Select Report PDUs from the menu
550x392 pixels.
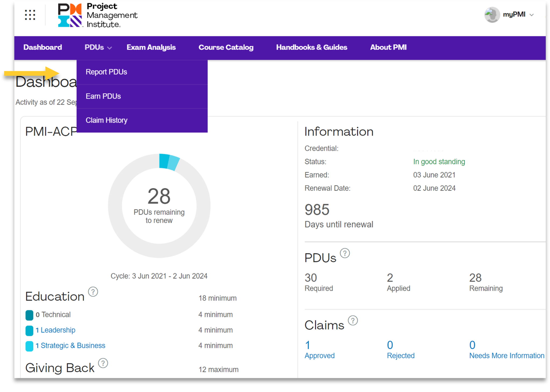106,72
